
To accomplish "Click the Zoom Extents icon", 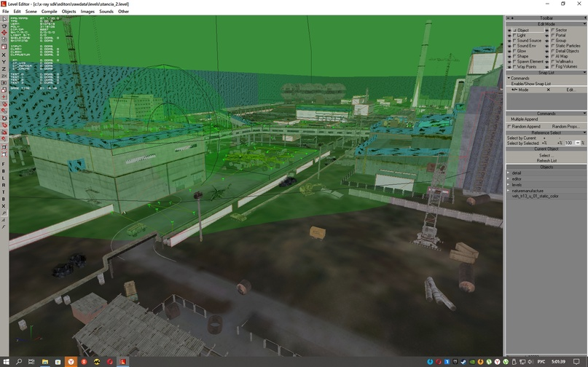I will click(x=4, y=147).
